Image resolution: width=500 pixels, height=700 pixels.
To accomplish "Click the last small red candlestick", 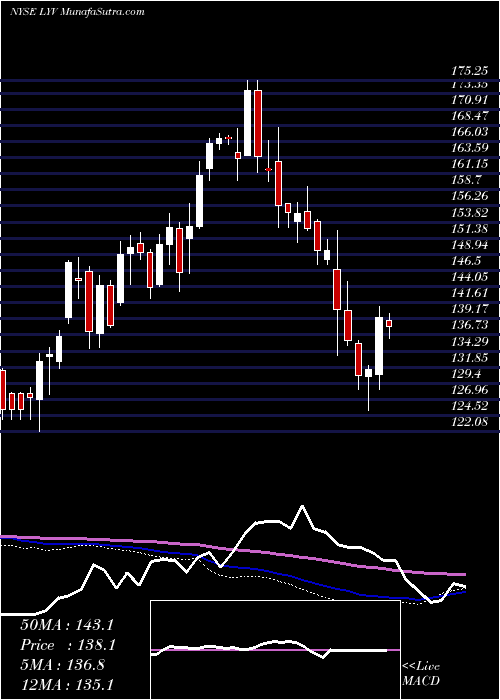I will pos(389,323).
